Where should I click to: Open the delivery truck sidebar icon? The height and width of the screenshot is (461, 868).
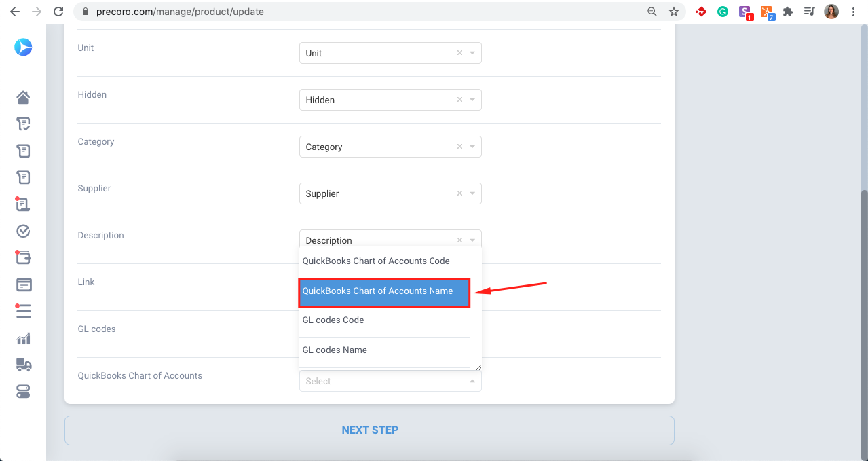(23, 365)
